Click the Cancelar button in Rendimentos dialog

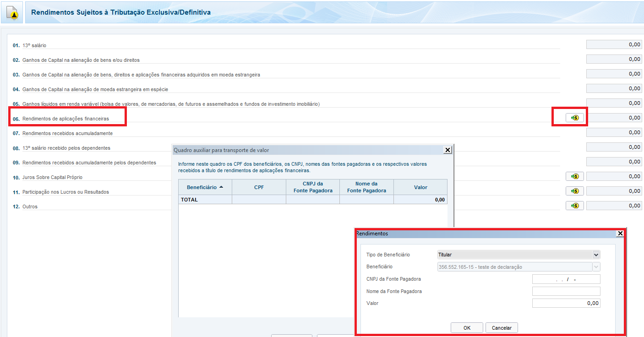[x=502, y=328]
